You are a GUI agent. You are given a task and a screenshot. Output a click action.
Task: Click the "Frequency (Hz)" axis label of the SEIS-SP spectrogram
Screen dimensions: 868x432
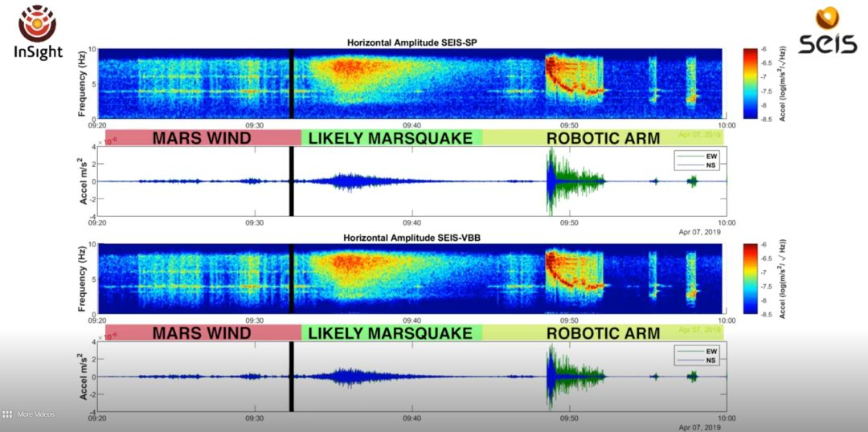pyautogui.click(x=82, y=84)
